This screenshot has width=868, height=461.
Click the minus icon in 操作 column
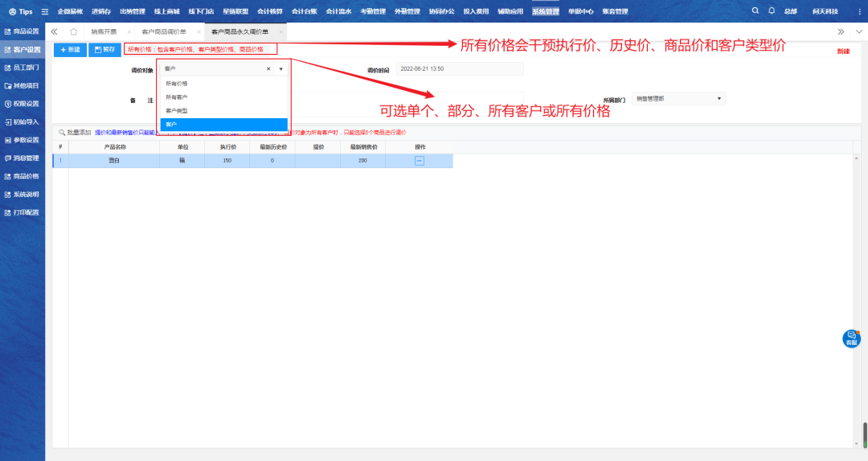pos(420,161)
